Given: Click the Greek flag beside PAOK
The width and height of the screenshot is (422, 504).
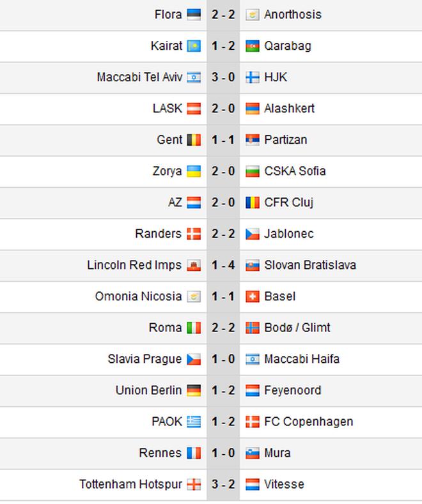Looking at the screenshot, I should (x=193, y=422).
